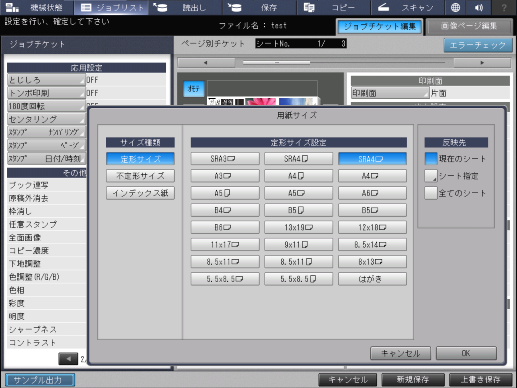Open the 読出し recall tab
The height and width of the screenshot is (388, 517).
185,7
